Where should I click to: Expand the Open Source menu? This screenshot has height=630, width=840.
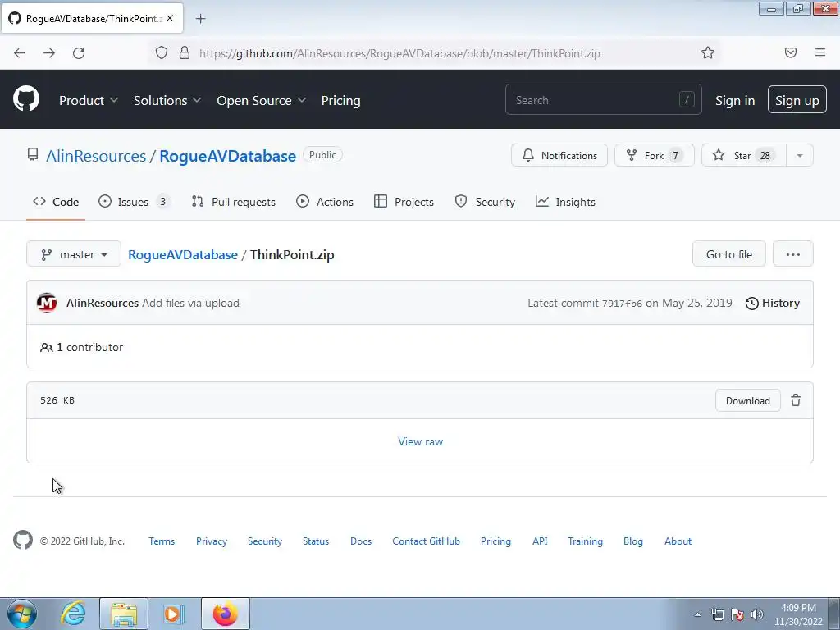(262, 100)
